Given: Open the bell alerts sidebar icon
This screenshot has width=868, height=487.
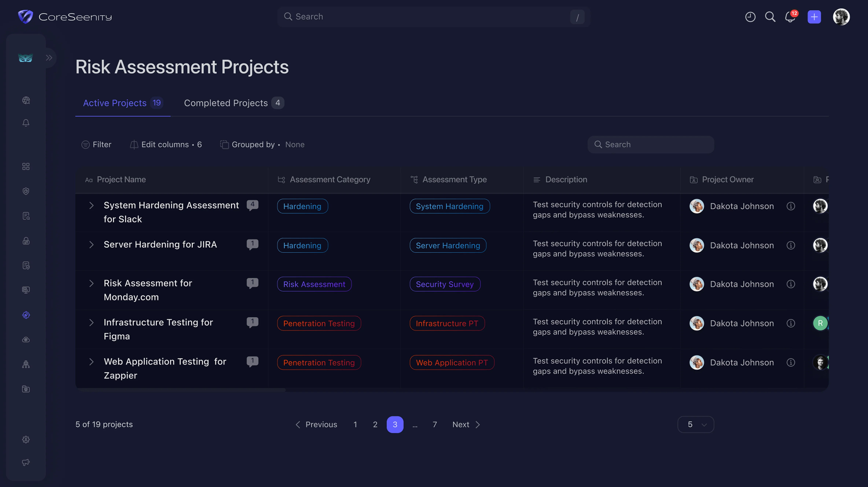Looking at the screenshot, I should (x=26, y=123).
